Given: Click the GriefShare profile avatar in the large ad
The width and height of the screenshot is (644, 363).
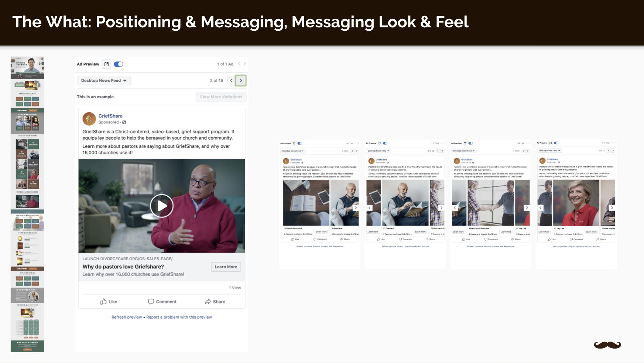Looking at the screenshot, I should click(x=89, y=119).
